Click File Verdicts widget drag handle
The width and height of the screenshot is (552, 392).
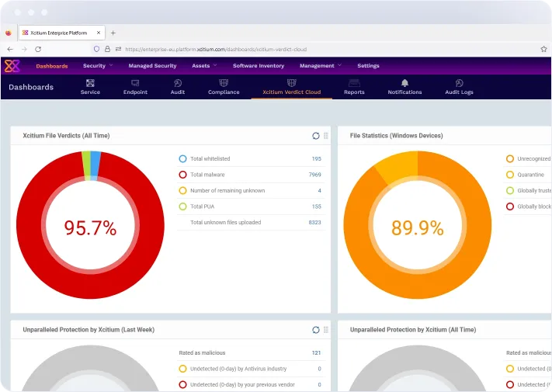click(326, 136)
